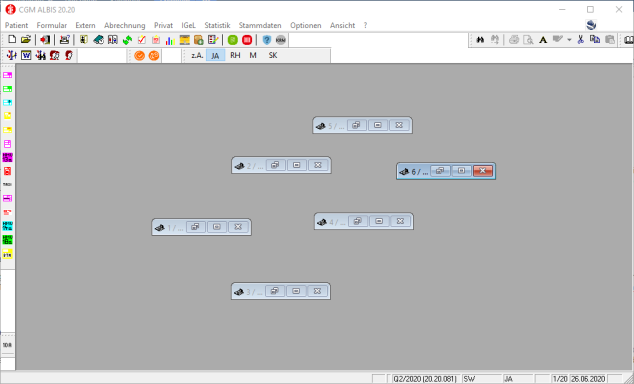
Task: Click the SW field in status bar
Action: (x=481, y=379)
